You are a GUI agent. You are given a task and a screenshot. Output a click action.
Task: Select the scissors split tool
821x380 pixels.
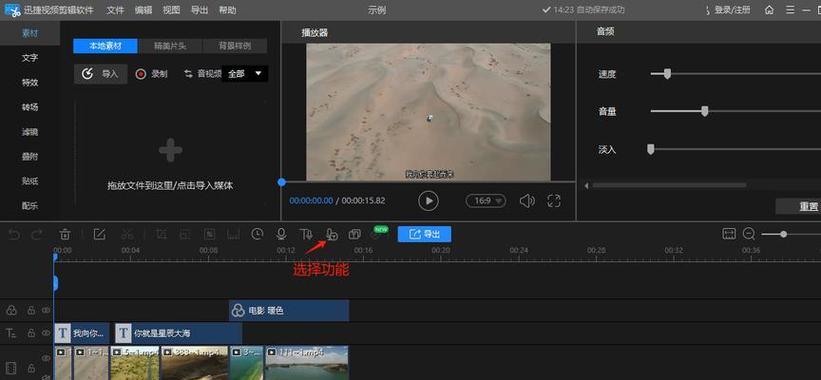click(127, 234)
